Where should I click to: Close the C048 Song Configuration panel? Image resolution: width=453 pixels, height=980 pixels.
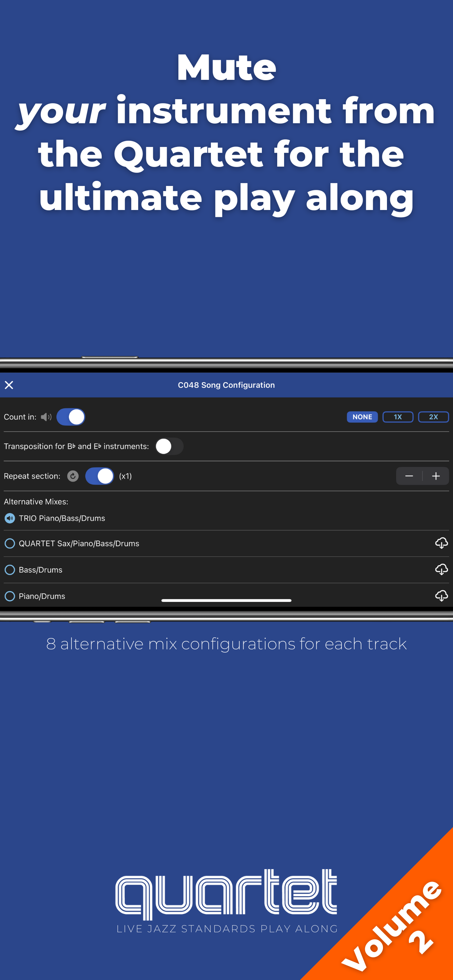pyautogui.click(x=9, y=385)
